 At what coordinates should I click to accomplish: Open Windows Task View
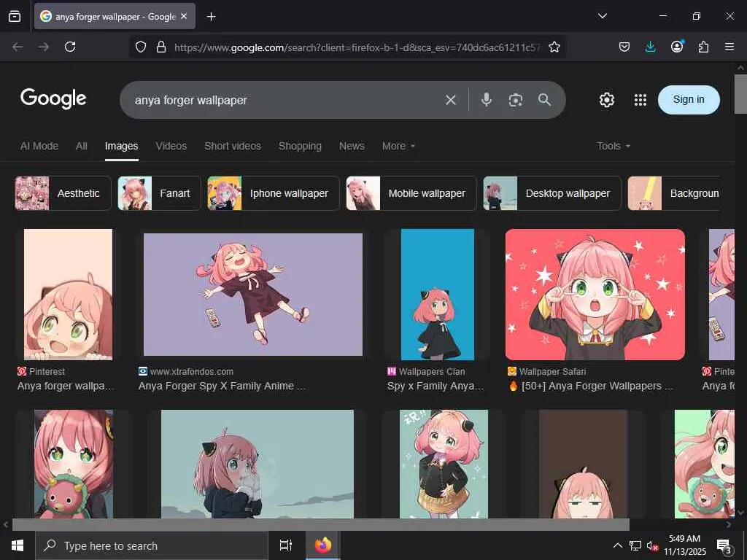tap(285, 545)
